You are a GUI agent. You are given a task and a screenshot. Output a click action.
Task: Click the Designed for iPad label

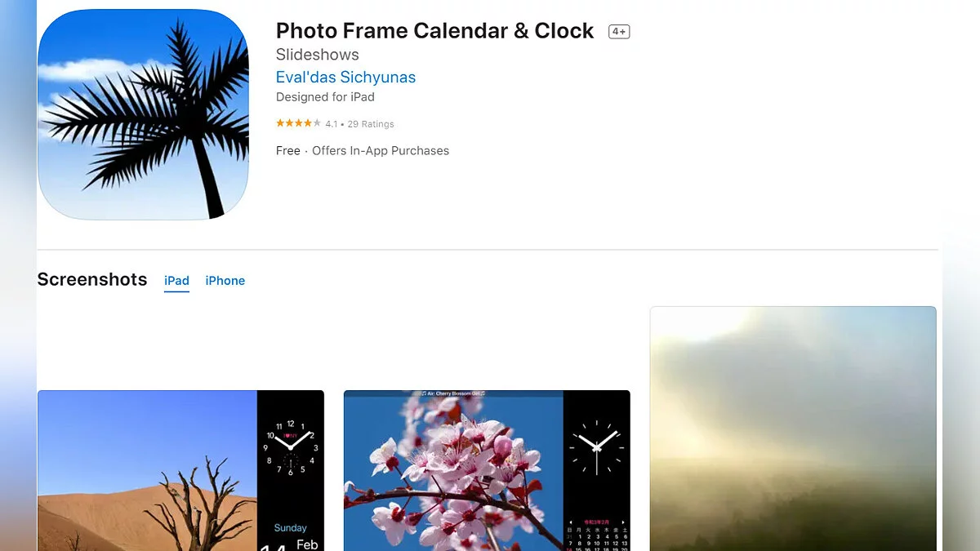click(325, 97)
